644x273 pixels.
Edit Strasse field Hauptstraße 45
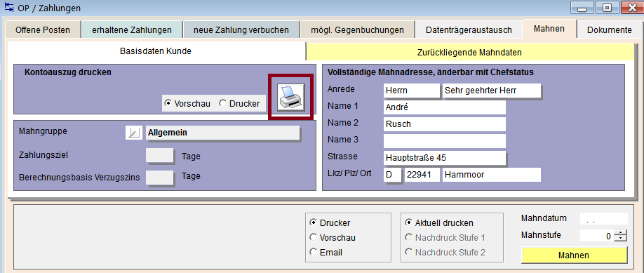444,157
